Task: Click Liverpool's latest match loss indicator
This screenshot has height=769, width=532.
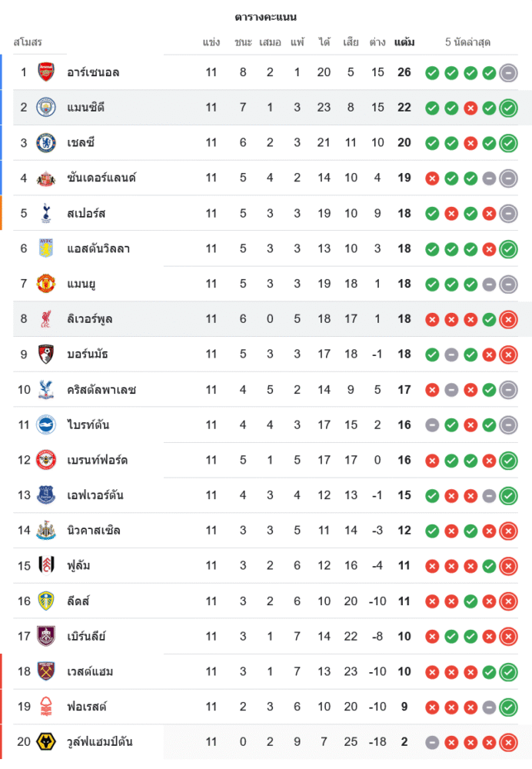Action: click(x=507, y=319)
